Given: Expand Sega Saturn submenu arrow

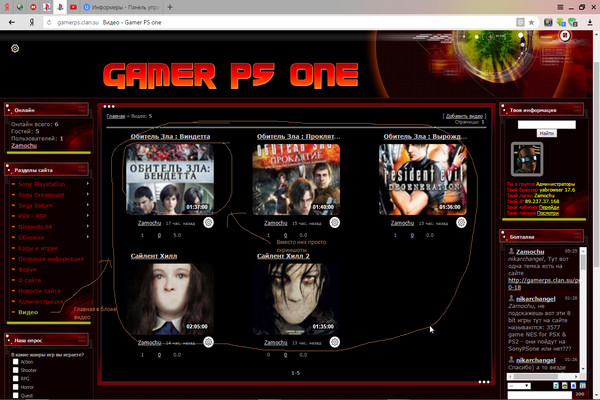Looking at the screenshot, I should [x=88, y=205].
